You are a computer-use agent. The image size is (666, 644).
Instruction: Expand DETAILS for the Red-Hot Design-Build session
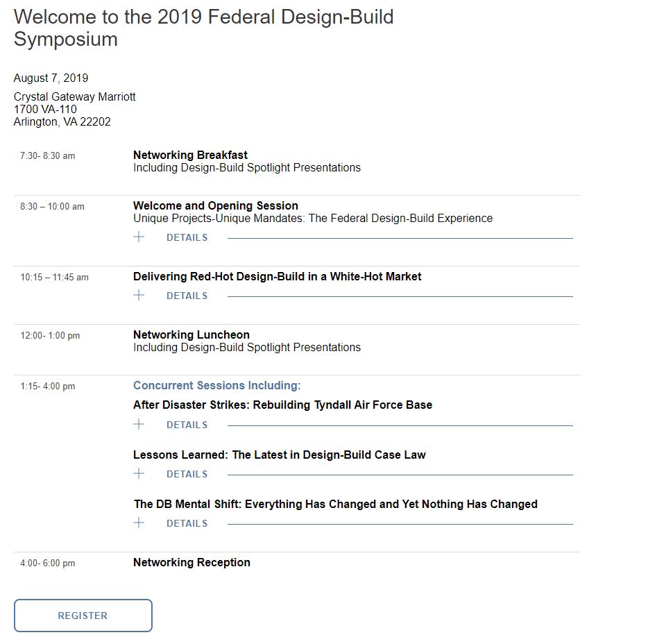tap(187, 296)
